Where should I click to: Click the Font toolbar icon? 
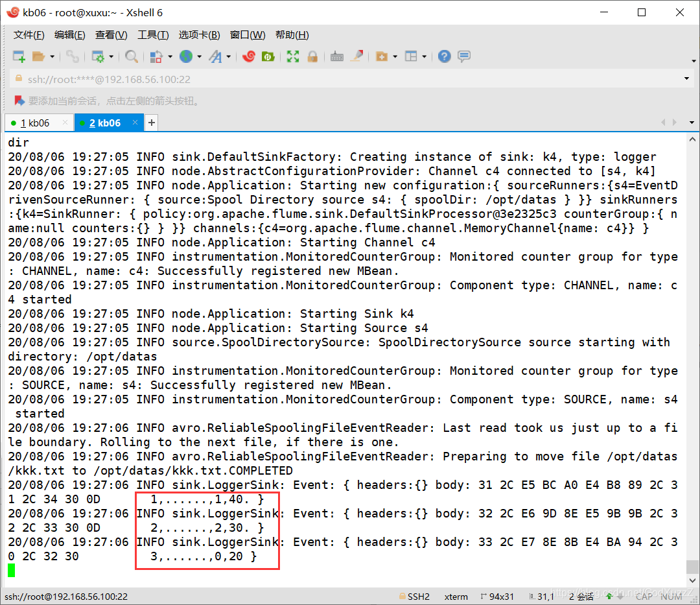(x=216, y=56)
